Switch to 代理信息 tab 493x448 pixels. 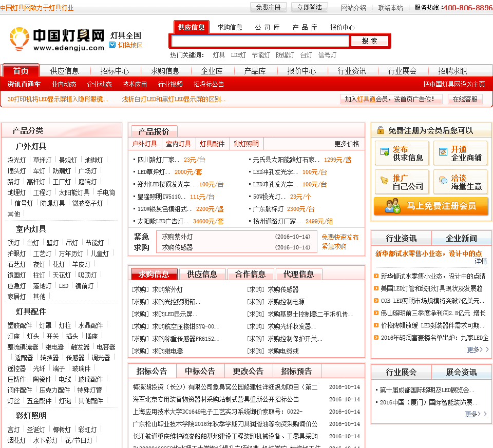(299, 274)
